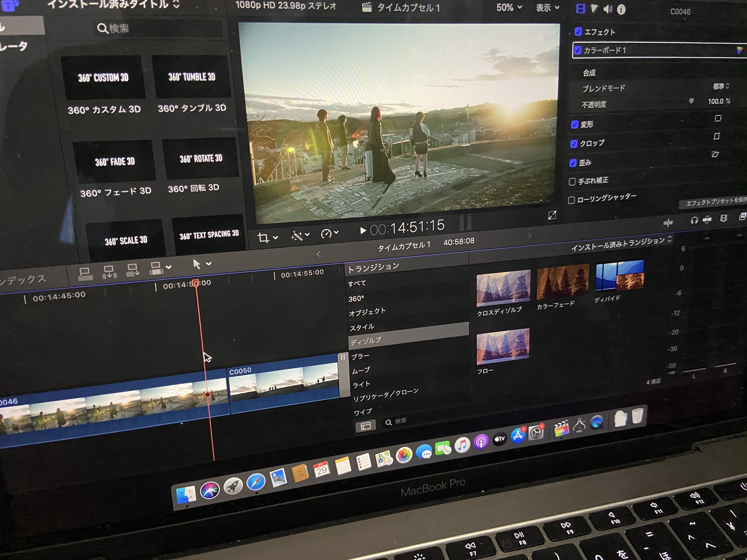The image size is (747, 560).
Task: Enable the ローリングシャッター checkbox
Action: coord(571,201)
